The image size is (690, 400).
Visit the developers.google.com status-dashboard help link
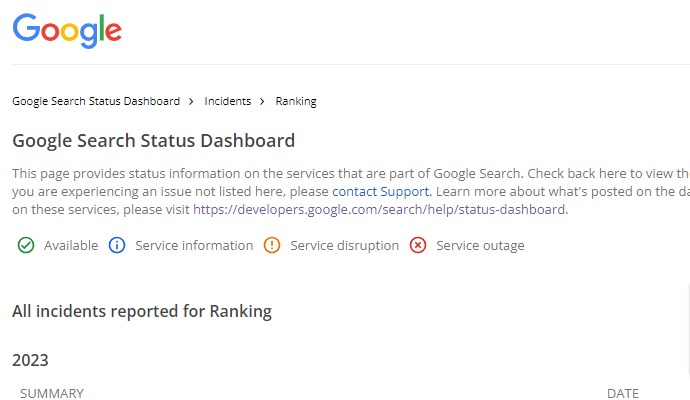pos(380,210)
